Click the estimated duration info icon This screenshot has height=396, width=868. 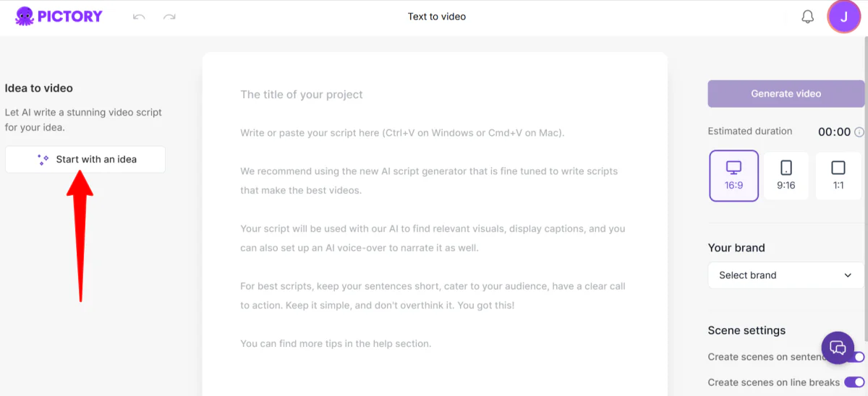[x=859, y=132]
